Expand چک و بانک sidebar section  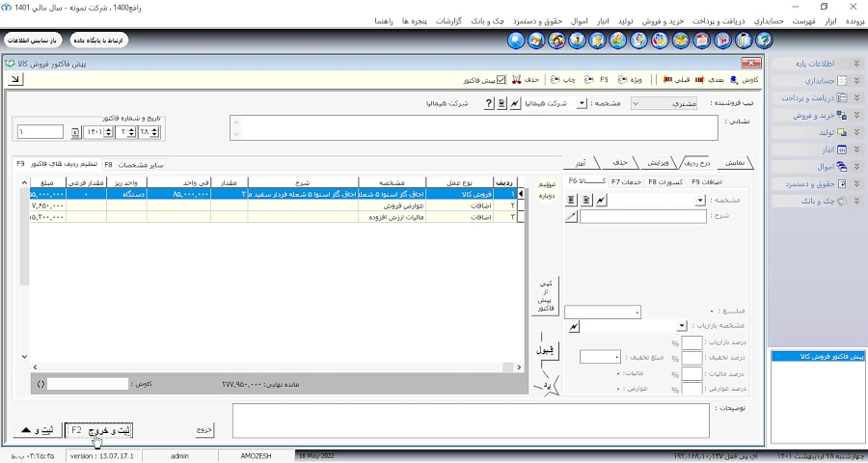pyautogui.click(x=856, y=201)
